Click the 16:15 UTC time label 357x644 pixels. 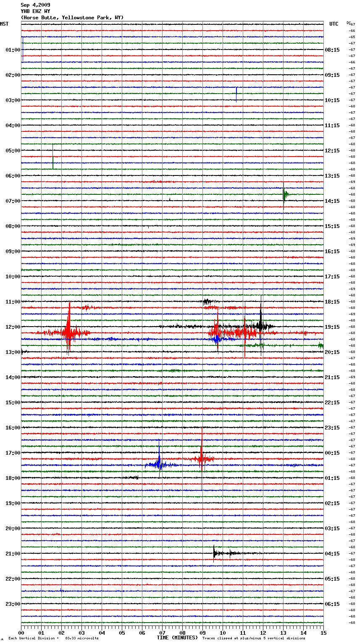[332, 251]
